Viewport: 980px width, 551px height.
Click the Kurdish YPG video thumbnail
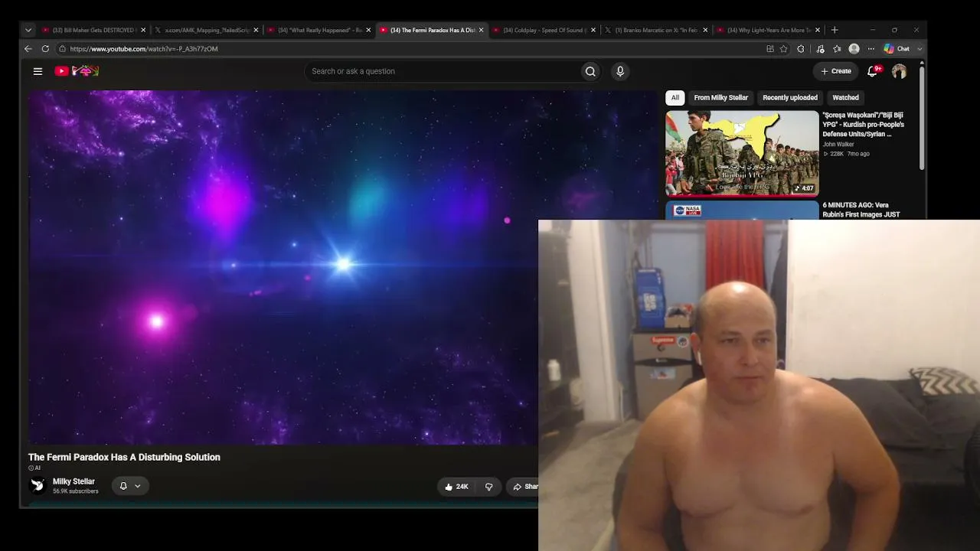coord(742,153)
